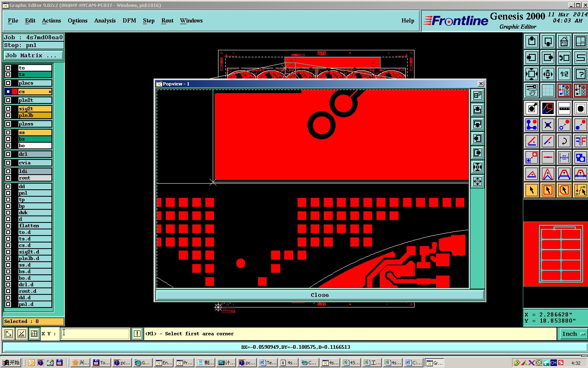Toggle the grid display icon
Image resolution: width=588 pixels, height=368 pixels.
click(x=548, y=90)
